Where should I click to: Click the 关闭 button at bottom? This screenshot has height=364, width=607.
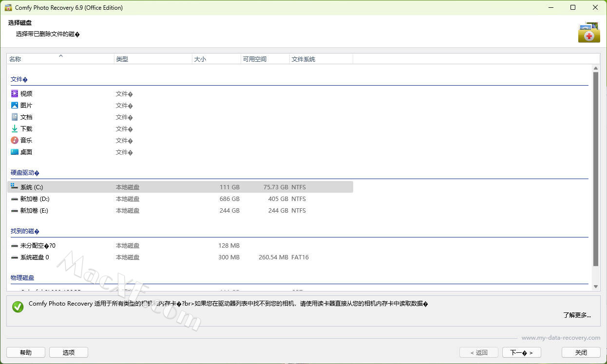point(581,352)
